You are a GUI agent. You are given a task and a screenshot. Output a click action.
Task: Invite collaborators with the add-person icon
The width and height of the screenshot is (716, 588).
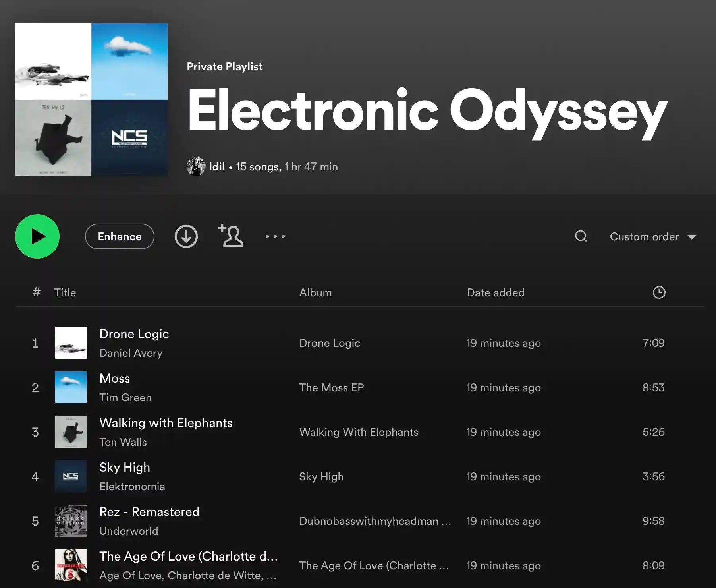tap(231, 236)
